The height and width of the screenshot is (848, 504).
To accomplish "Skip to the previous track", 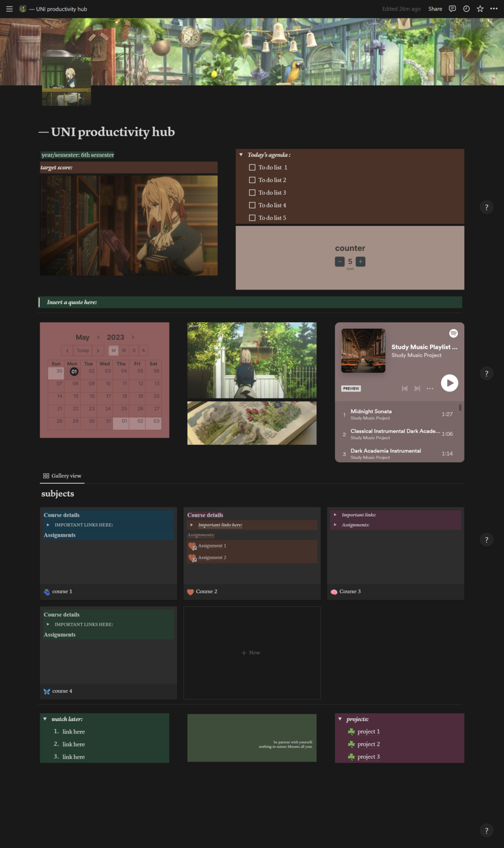I will tap(405, 388).
